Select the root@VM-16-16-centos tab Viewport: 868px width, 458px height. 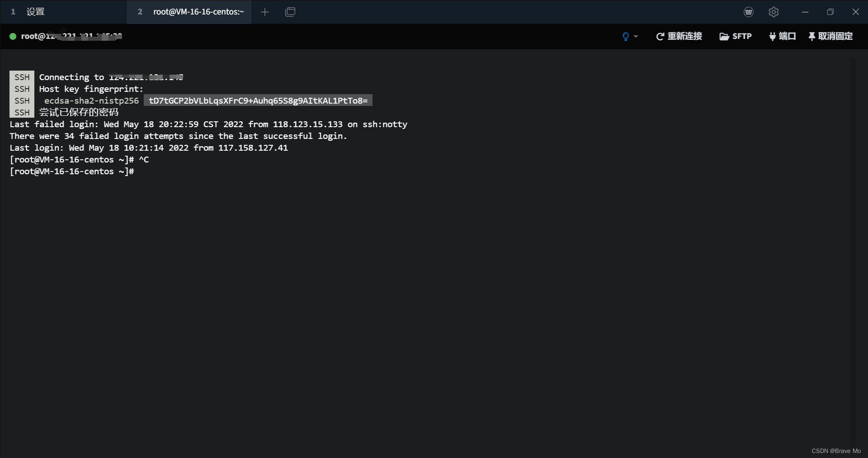click(x=189, y=12)
